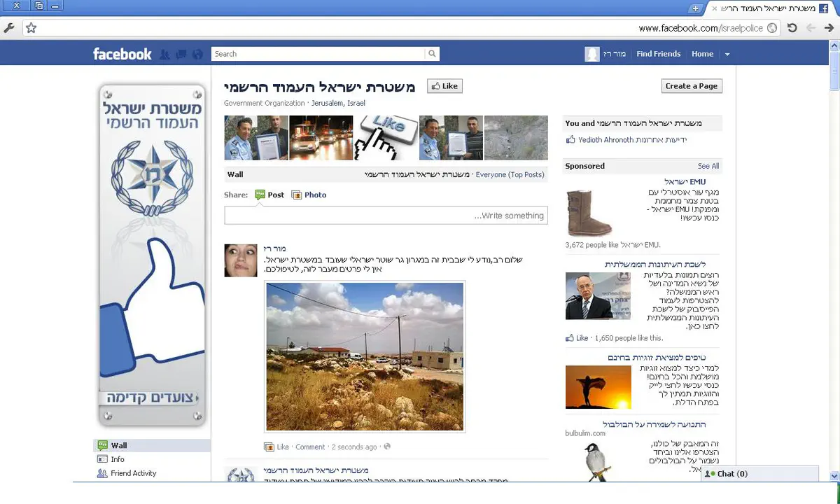Open notifications globe icon in header
The width and height of the screenshot is (840, 504).
pyautogui.click(x=197, y=54)
